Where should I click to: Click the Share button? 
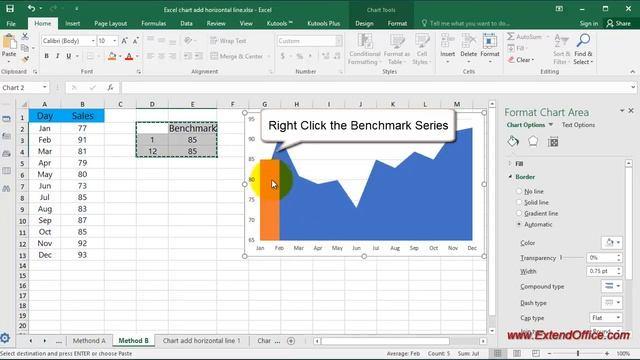(618, 23)
